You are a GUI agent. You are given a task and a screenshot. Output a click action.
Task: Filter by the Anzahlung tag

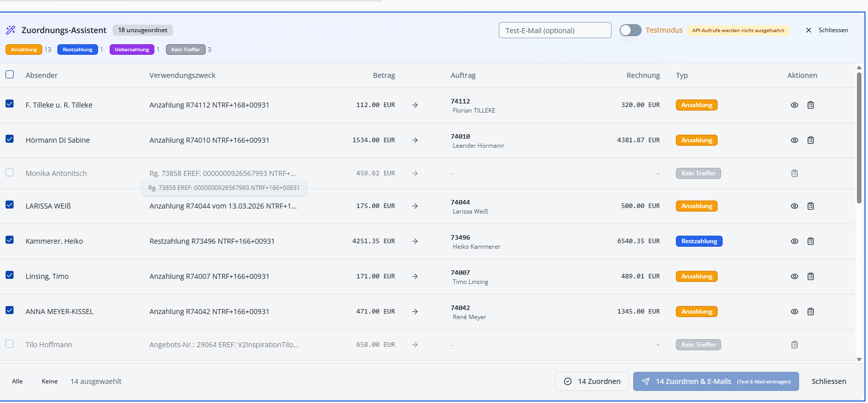click(x=24, y=50)
